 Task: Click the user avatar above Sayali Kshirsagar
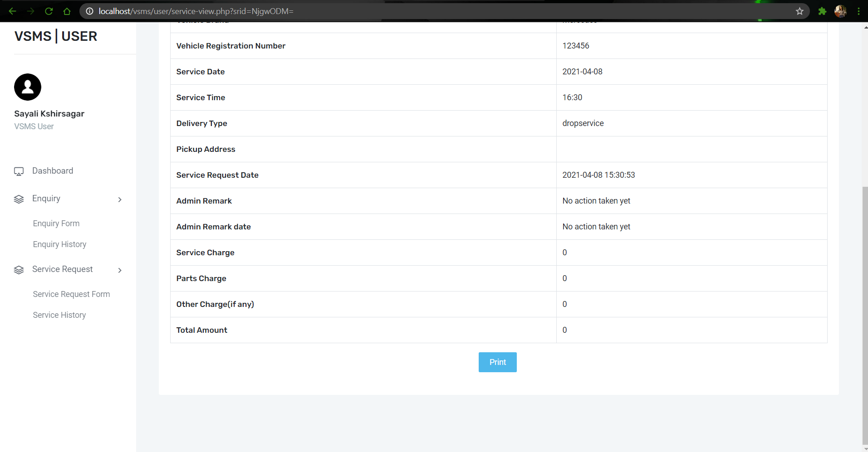pos(27,87)
